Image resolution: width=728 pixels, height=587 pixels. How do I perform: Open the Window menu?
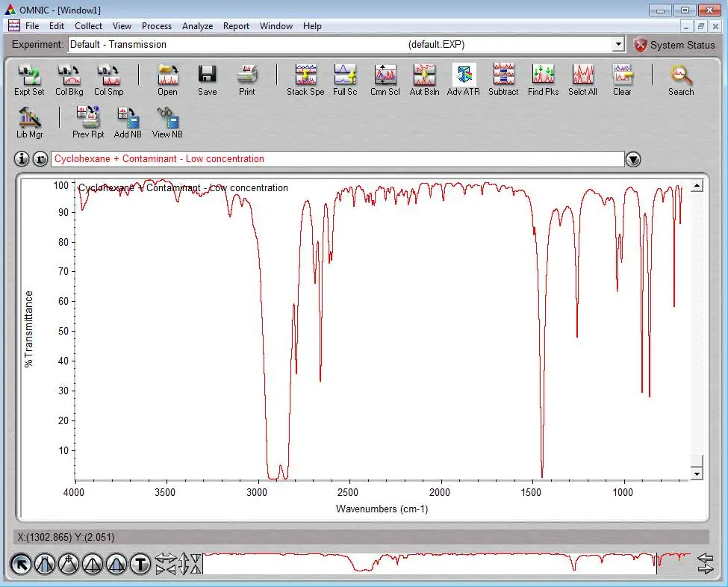[276, 26]
